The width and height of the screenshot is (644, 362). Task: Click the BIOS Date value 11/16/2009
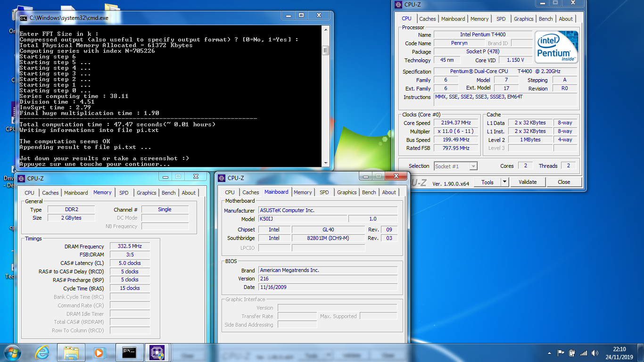[x=328, y=288]
